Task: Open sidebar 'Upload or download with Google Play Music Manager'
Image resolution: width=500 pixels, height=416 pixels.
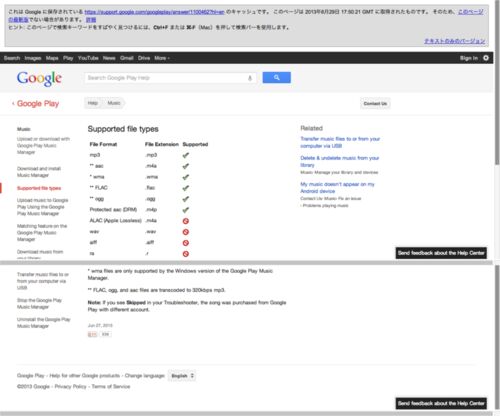Action: coord(43,146)
